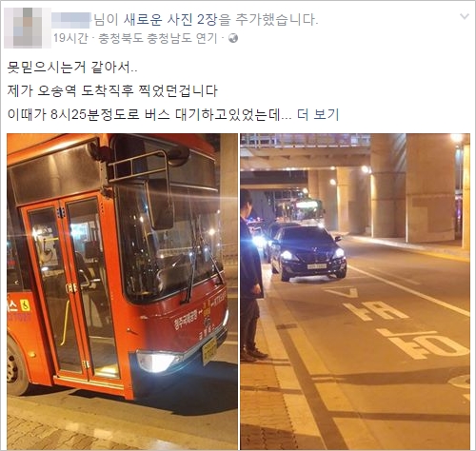Click the wheelchair accessibility icon on the bus
The width and height of the screenshot is (476, 451).
(26, 305)
